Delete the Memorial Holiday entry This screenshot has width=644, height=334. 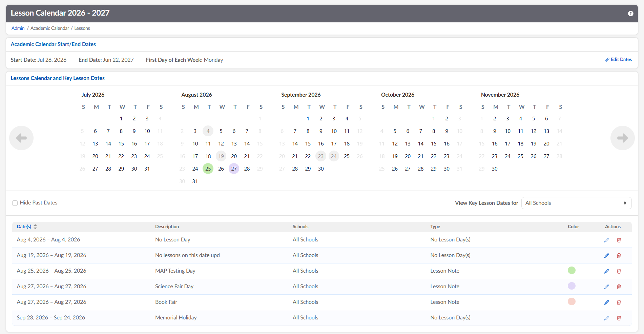[x=619, y=318]
